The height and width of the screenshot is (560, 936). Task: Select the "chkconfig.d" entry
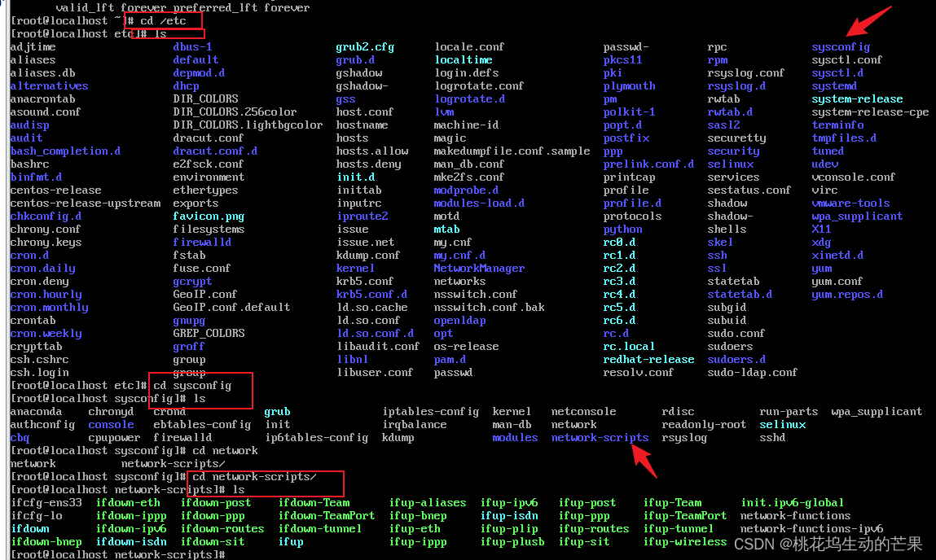click(x=46, y=217)
